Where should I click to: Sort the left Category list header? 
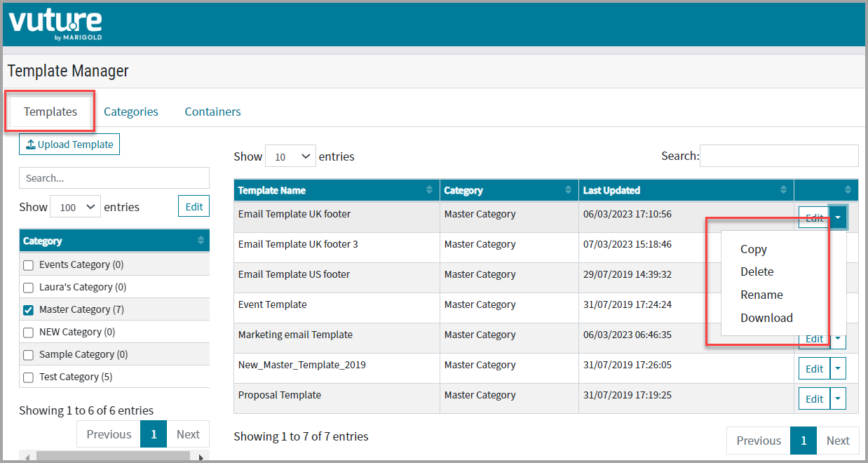click(x=201, y=241)
